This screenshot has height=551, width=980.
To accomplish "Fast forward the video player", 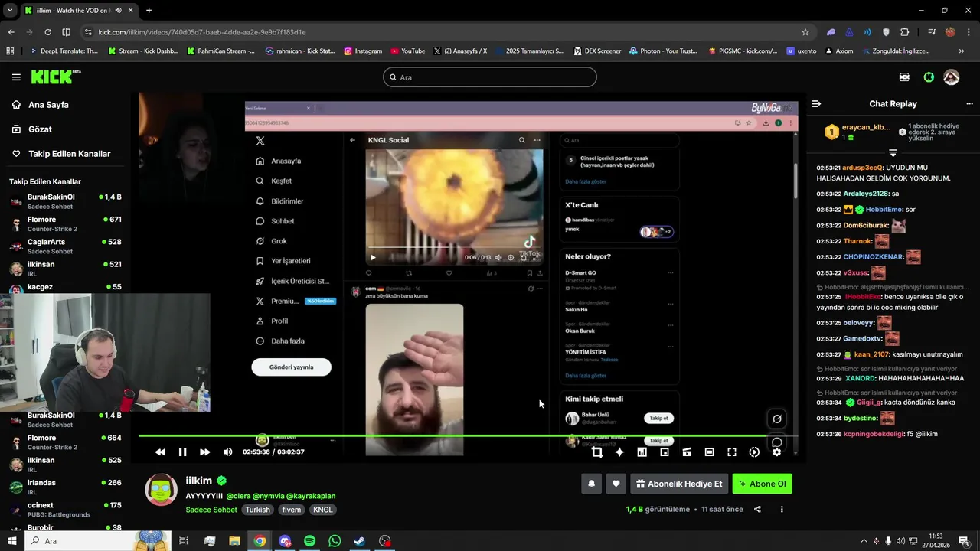I will point(204,452).
